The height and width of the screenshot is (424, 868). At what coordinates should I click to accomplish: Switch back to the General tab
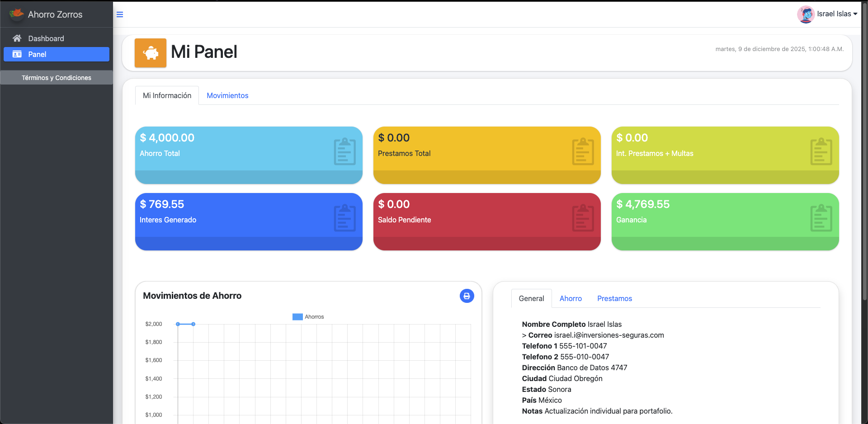531,298
